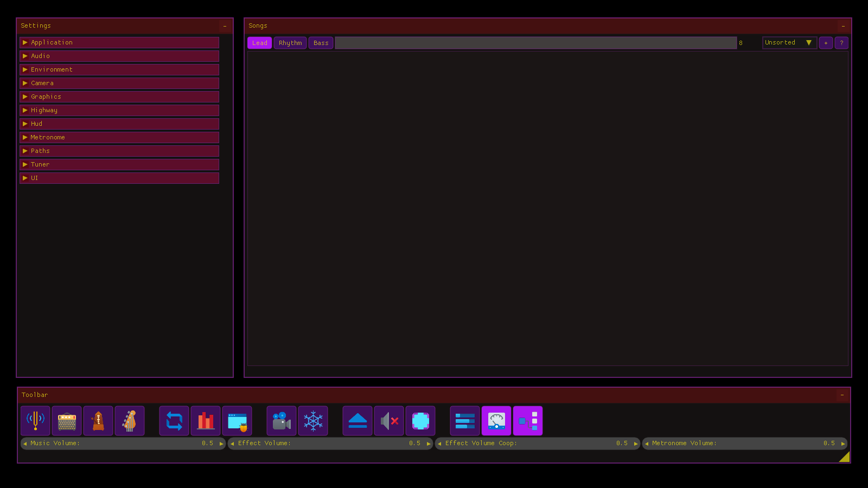868x488 pixels.
Task: Click the plus button in Songs
Action: (x=826, y=43)
